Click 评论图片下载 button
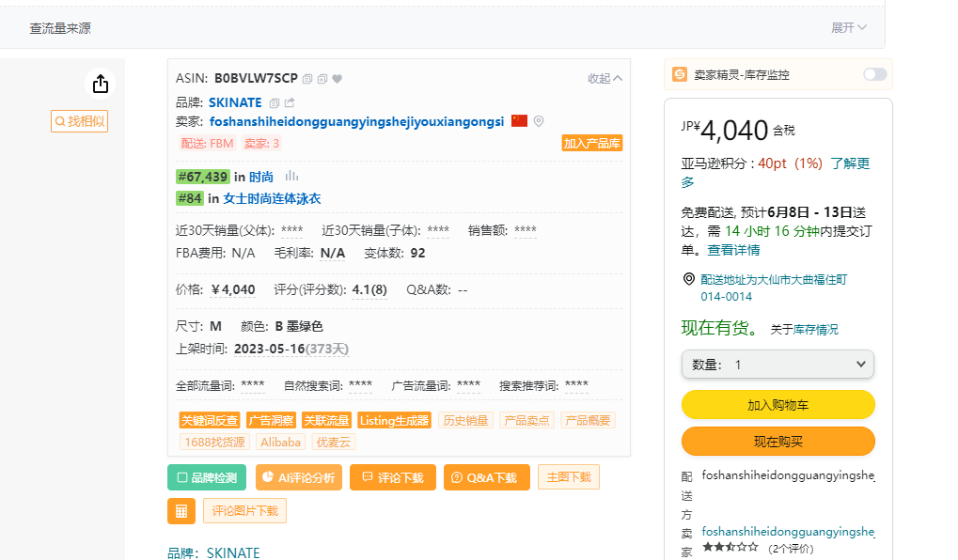Screen dimensions: 958x560 pyautogui.click(x=245, y=511)
